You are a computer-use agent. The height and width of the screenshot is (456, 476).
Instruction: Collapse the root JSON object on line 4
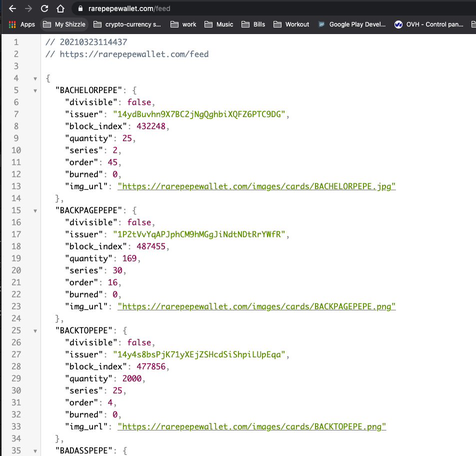click(x=35, y=79)
